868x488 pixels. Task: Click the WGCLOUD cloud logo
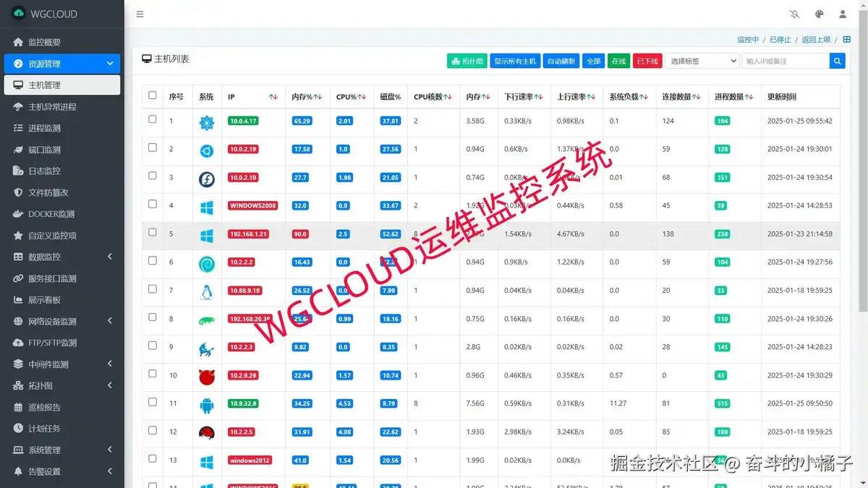coord(19,14)
